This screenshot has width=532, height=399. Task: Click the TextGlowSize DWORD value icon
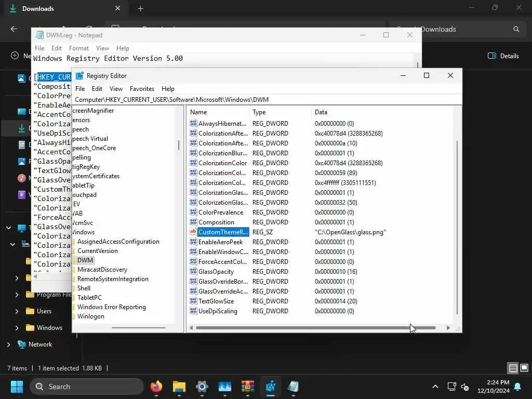pos(193,301)
